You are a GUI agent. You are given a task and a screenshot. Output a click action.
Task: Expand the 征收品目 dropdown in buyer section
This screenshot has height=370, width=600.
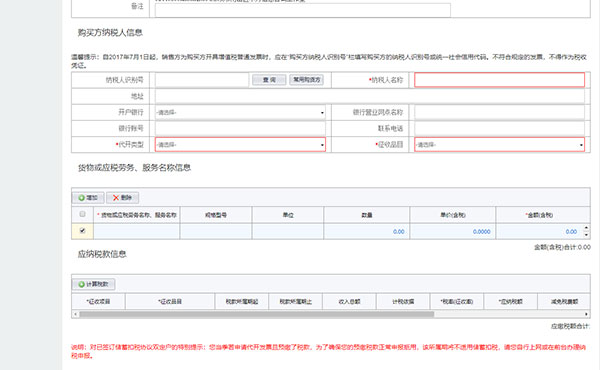point(499,145)
